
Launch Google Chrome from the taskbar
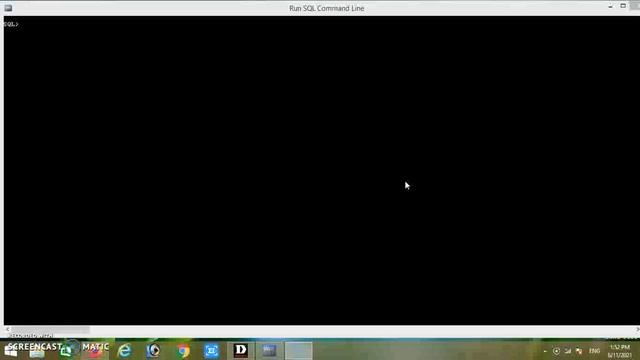pyautogui.click(x=183, y=351)
